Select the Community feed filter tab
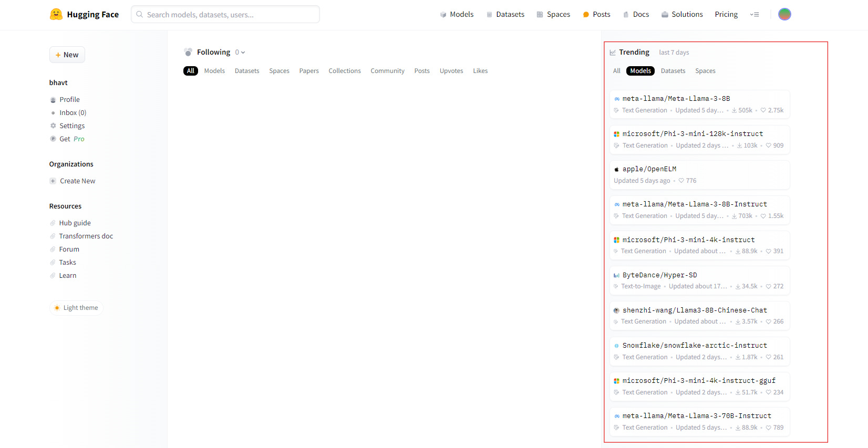The image size is (868, 448). pyautogui.click(x=387, y=71)
